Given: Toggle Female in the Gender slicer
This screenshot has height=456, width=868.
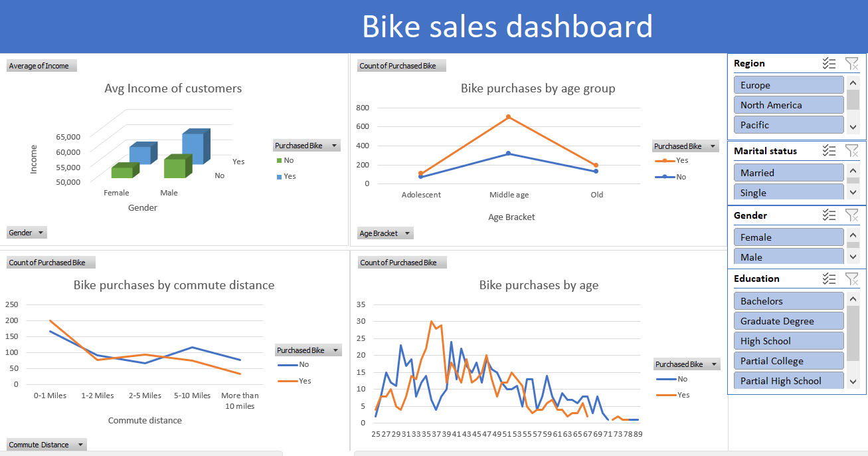Looking at the screenshot, I should tap(788, 237).
